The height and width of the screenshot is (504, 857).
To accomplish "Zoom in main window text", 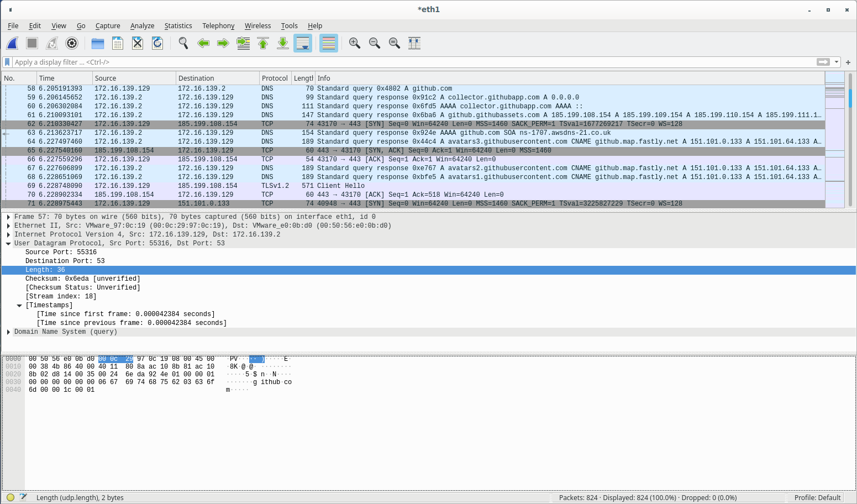I will (x=355, y=43).
